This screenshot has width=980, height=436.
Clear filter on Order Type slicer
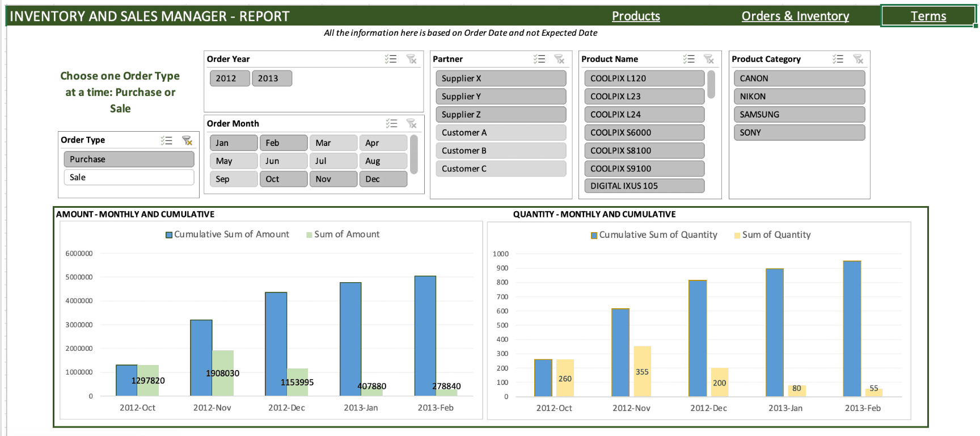pyautogui.click(x=187, y=140)
